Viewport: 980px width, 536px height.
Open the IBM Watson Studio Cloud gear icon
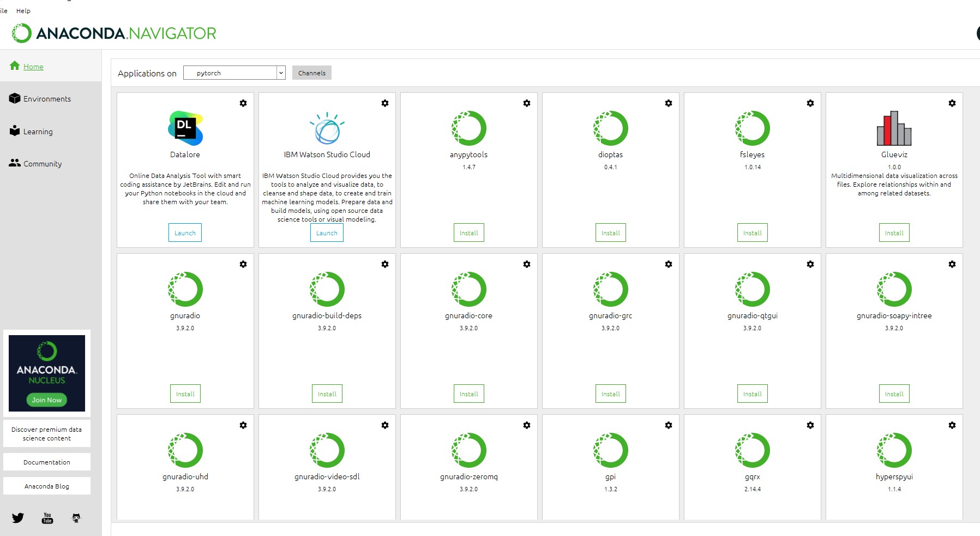point(385,103)
